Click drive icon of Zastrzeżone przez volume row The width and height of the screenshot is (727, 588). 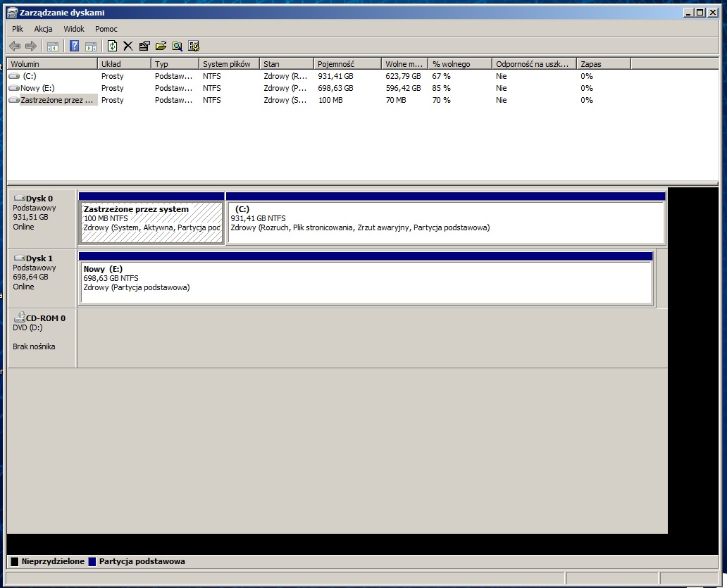(14, 100)
